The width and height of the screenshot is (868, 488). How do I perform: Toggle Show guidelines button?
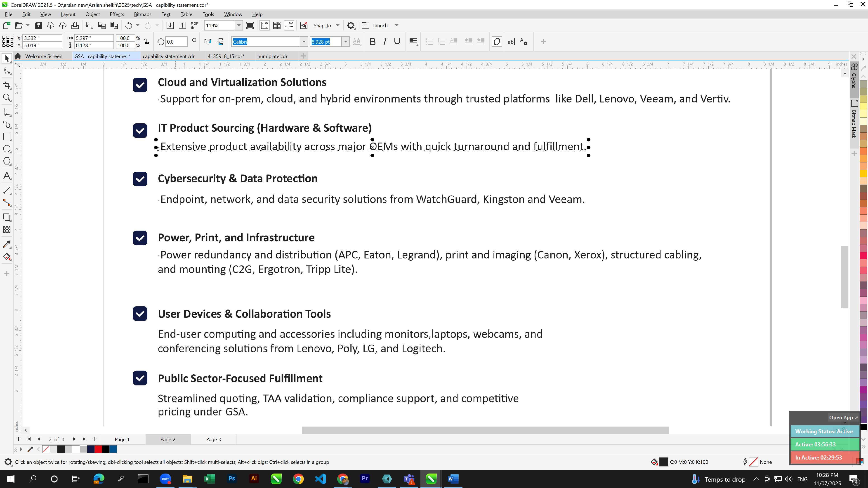tap(289, 25)
